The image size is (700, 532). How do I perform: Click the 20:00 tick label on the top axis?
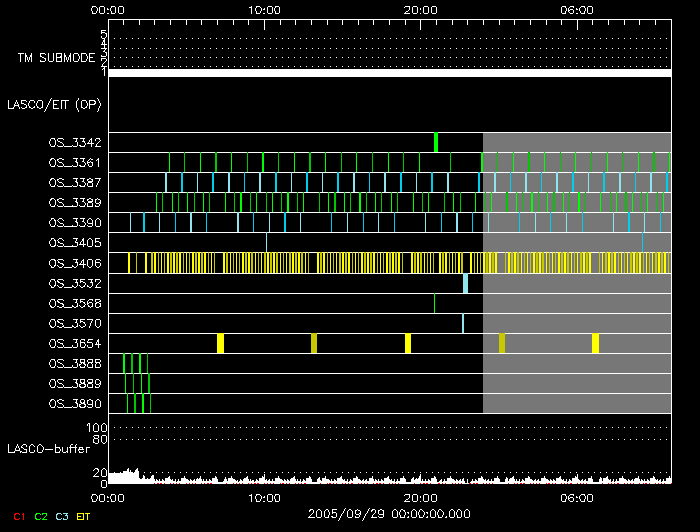coord(420,9)
